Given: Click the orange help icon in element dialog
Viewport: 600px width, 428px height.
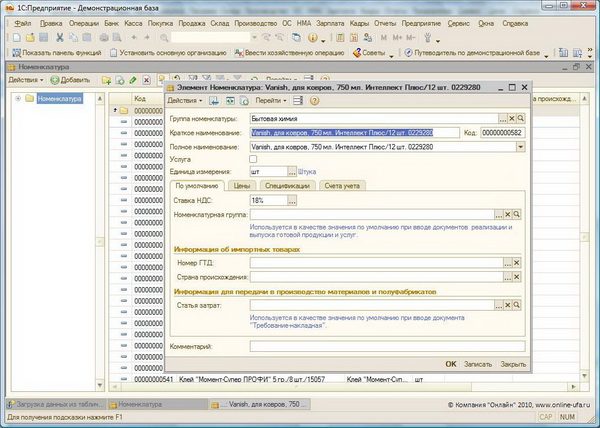Looking at the screenshot, I should click(x=314, y=101).
